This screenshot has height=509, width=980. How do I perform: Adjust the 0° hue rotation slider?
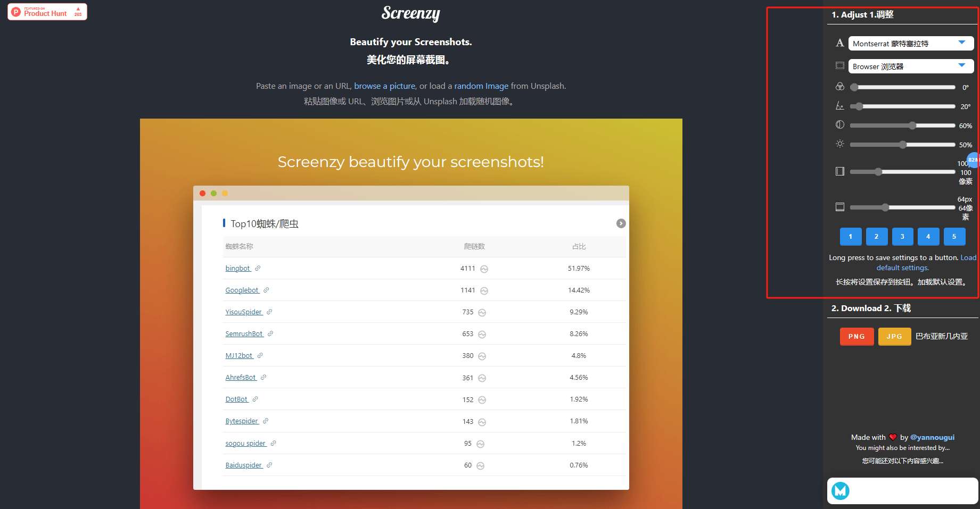click(902, 87)
